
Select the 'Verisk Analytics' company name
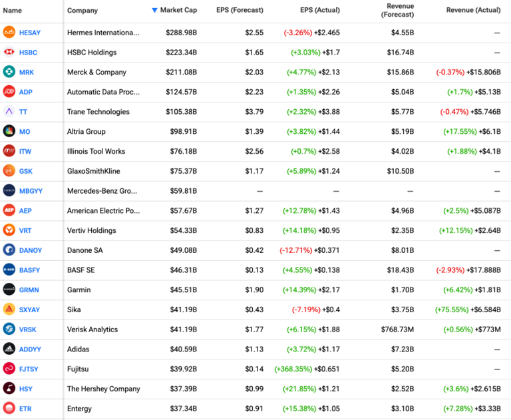point(92,329)
